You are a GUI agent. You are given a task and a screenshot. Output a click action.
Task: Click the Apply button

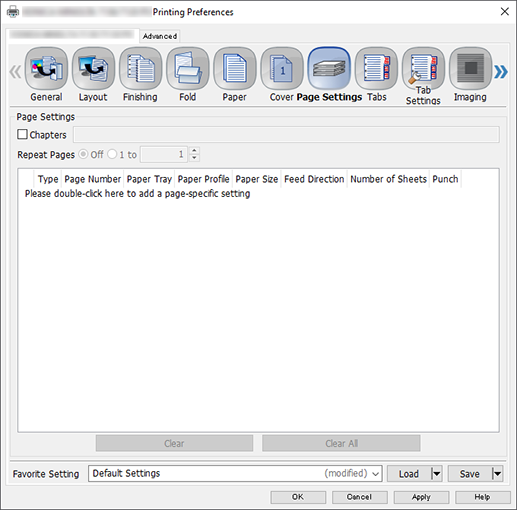coord(421,497)
